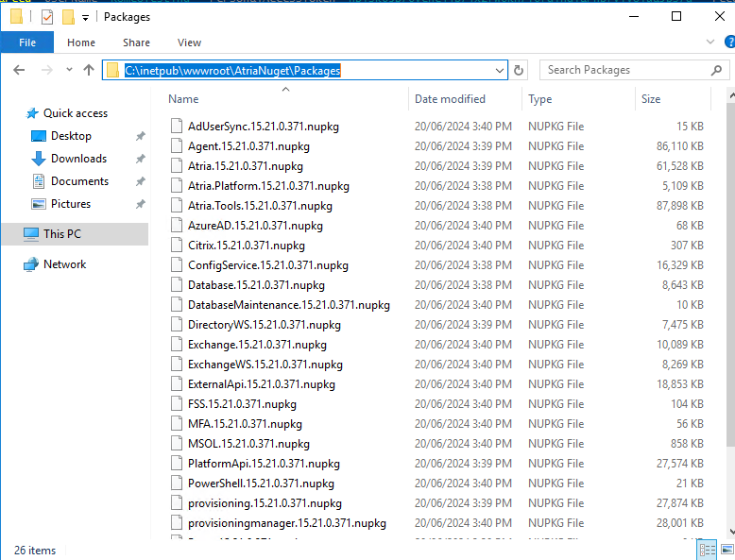Viewport: 735px width, 560px height.
Task: Switch to the Home ribbon tab
Action: coord(81,42)
